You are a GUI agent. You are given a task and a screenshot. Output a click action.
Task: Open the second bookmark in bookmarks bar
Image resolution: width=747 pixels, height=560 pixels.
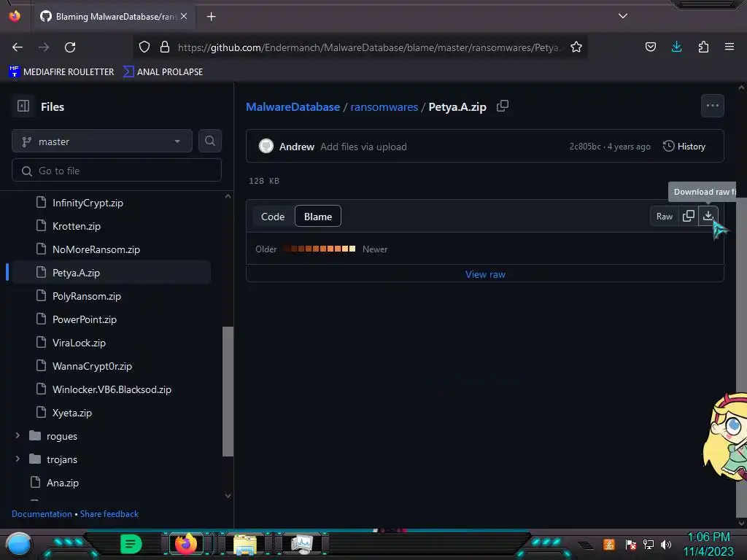point(163,72)
